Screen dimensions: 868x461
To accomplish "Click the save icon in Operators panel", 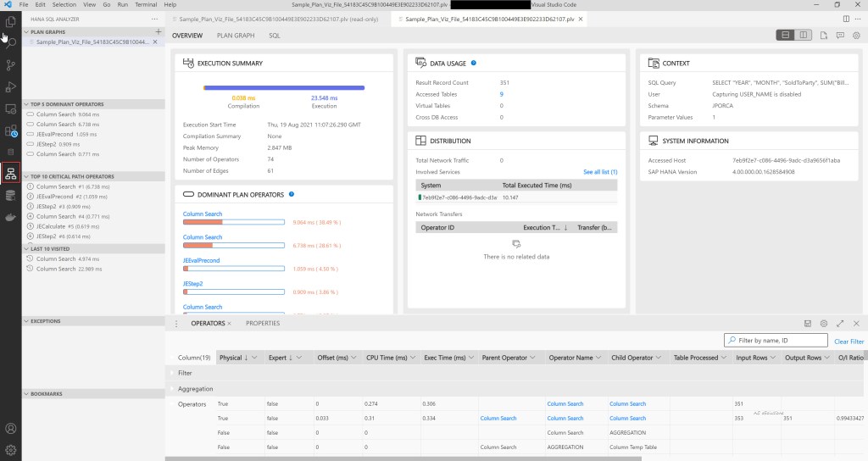I will (x=807, y=324).
